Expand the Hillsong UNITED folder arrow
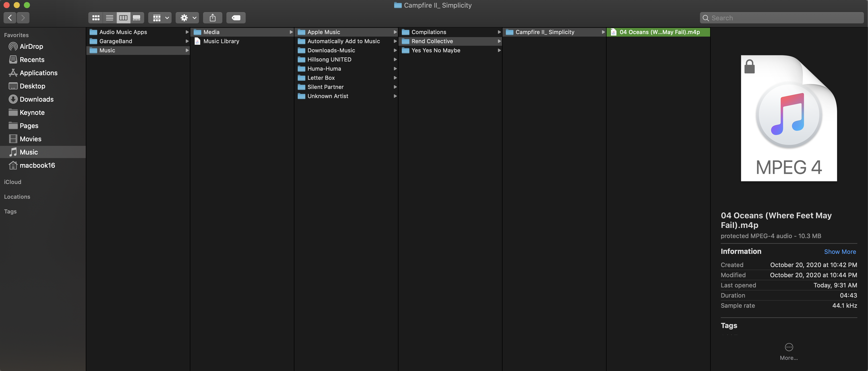Screen dimensions: 868x371 (x=395, y=60)
